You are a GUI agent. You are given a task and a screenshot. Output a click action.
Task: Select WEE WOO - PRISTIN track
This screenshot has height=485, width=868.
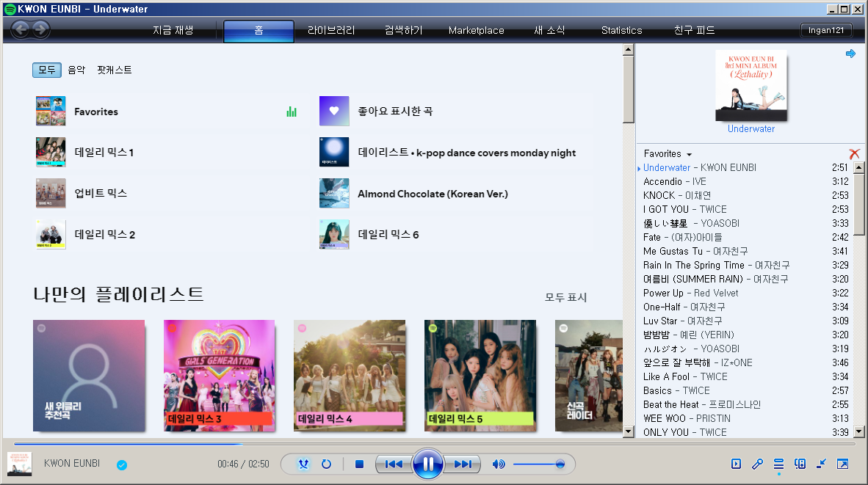coord(745,419)
